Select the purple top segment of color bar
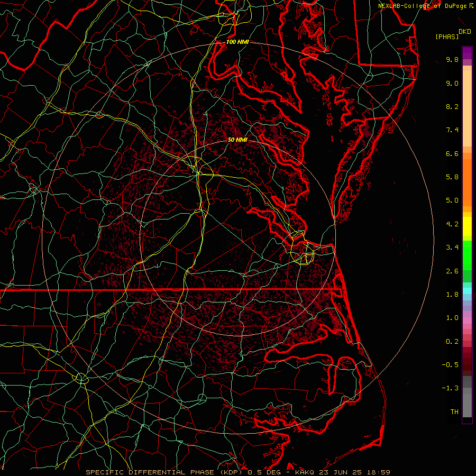This screenshot has height=476, width=476. 467,53
